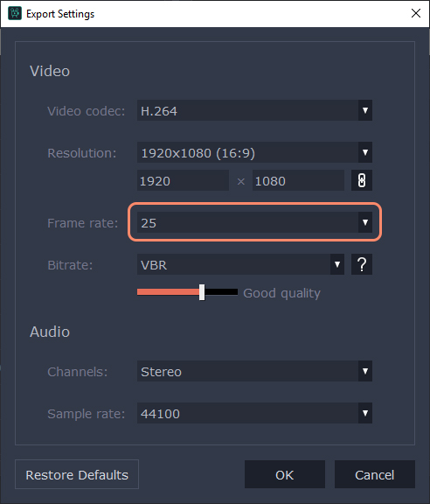
Task: Click the width field showing 1920
Action: tap(183, 180)
